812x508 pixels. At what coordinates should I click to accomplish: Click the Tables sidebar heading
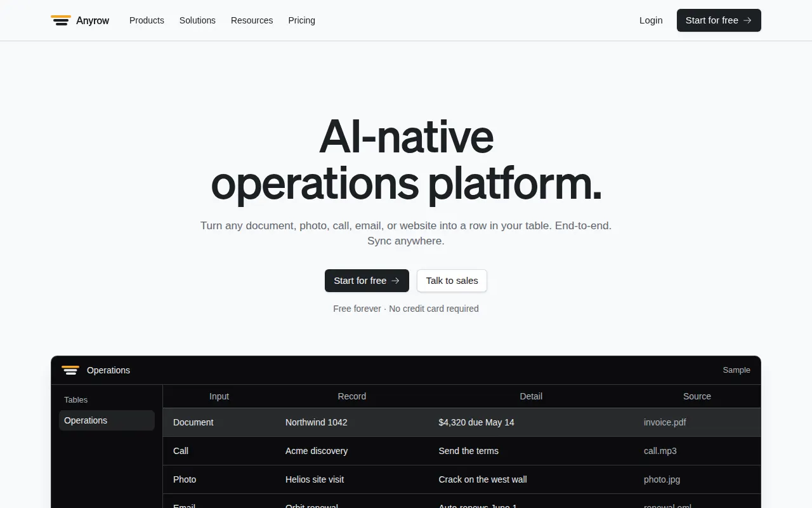tap(75, 399)
